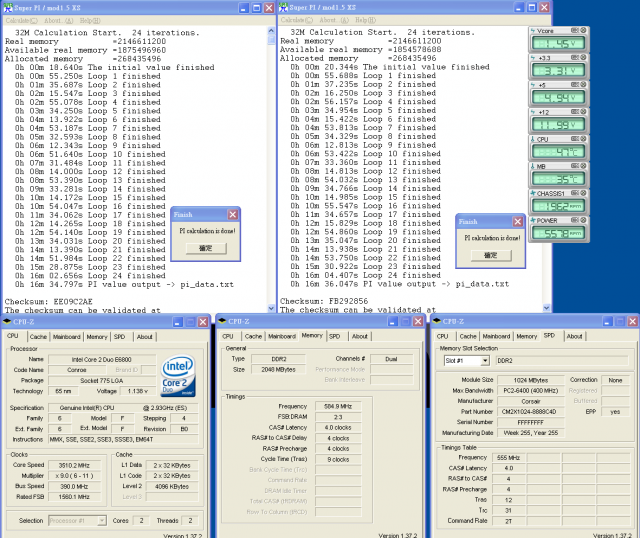The width and height of the screenshot is (640, 538).
Task: Open the Slot #1 dropdown in CPU-Z SPD
Action: [x=485, y=360]
